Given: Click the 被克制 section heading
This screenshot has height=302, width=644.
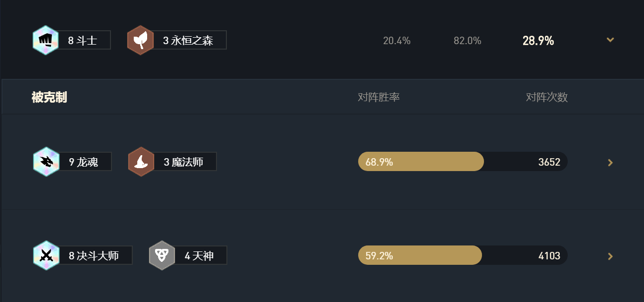Looking at the screenshot, I should point(49,97).
